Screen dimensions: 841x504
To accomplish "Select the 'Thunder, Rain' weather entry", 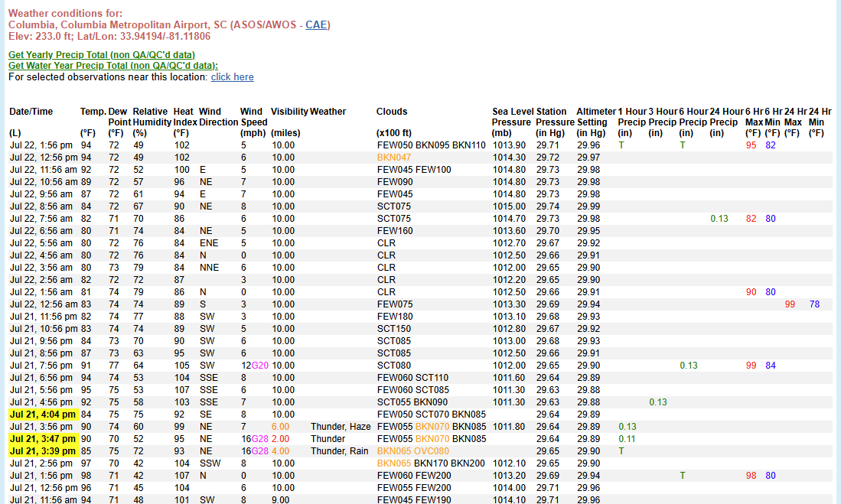I will 340,451.
